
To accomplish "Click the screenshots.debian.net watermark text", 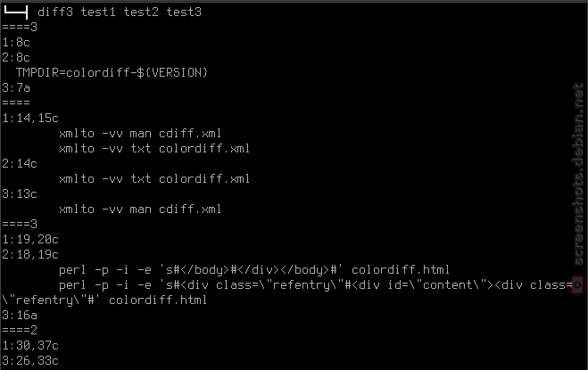I will coord(578,175).
